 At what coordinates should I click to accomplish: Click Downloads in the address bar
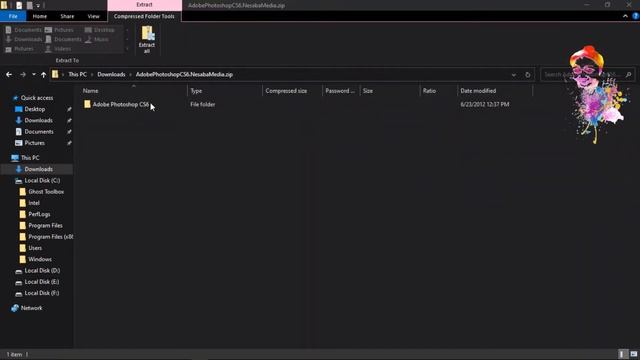pyautogui.click(x=111, y=74)
